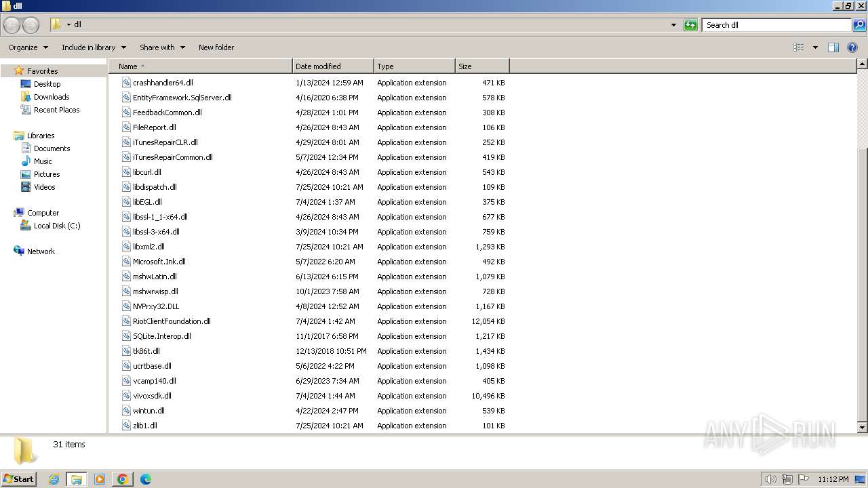Open the view options dropdown arrow
The image size is (868, 488).
(815, 47)
